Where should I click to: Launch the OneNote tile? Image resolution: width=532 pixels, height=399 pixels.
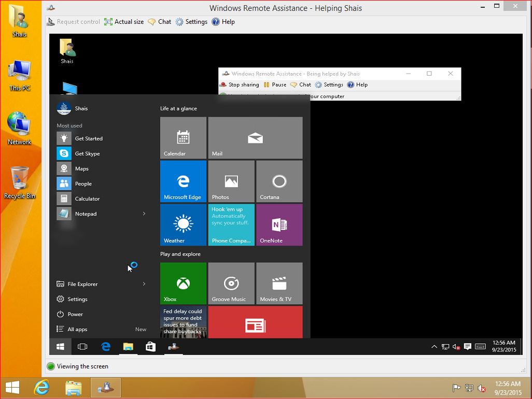pyautogui.click(x=279, y=225)
